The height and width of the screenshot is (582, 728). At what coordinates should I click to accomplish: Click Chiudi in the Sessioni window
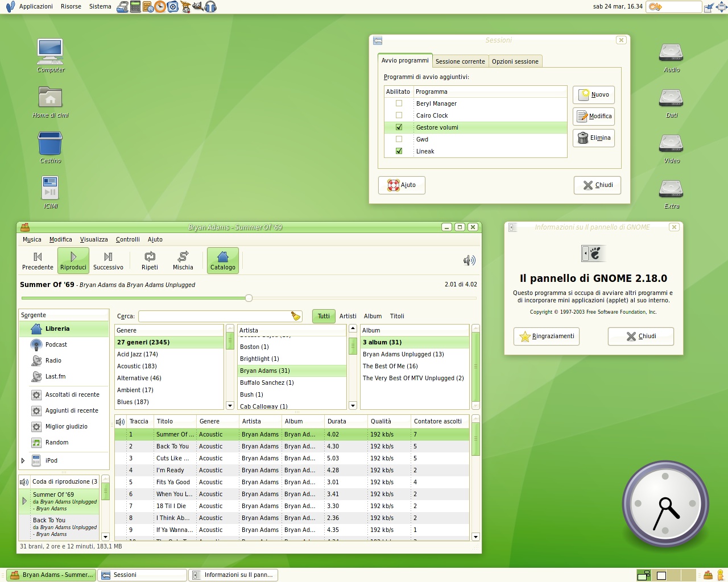[x=597, y=185]
